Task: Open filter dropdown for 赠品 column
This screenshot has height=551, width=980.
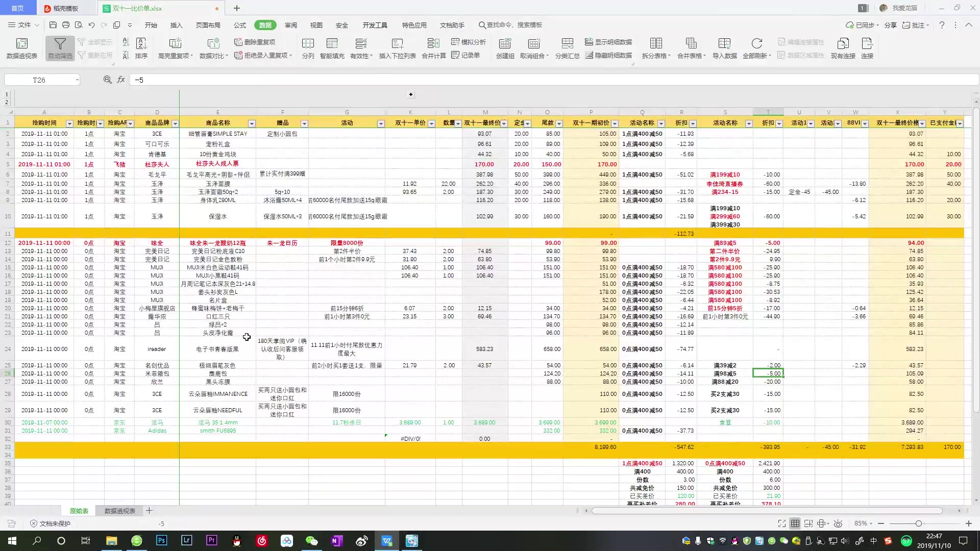Action: pos(304,123)
